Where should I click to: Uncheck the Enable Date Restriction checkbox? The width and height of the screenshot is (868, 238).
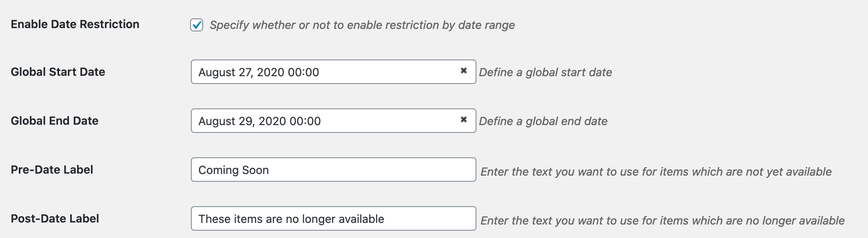(197, 25)
